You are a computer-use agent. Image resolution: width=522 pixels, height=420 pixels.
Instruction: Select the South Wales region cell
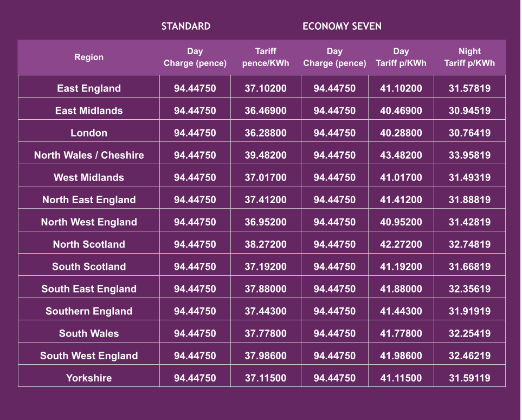[x=89, y=333]
